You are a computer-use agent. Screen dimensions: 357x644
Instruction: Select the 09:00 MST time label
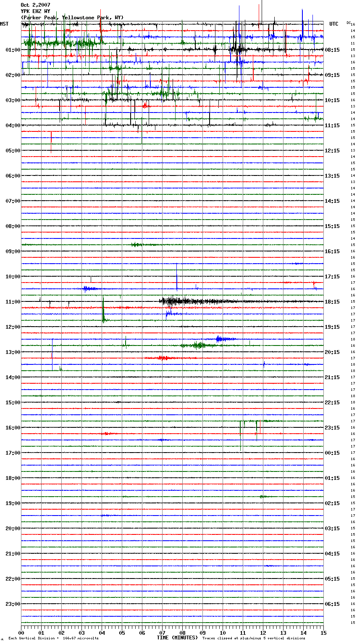pos(13,251)
